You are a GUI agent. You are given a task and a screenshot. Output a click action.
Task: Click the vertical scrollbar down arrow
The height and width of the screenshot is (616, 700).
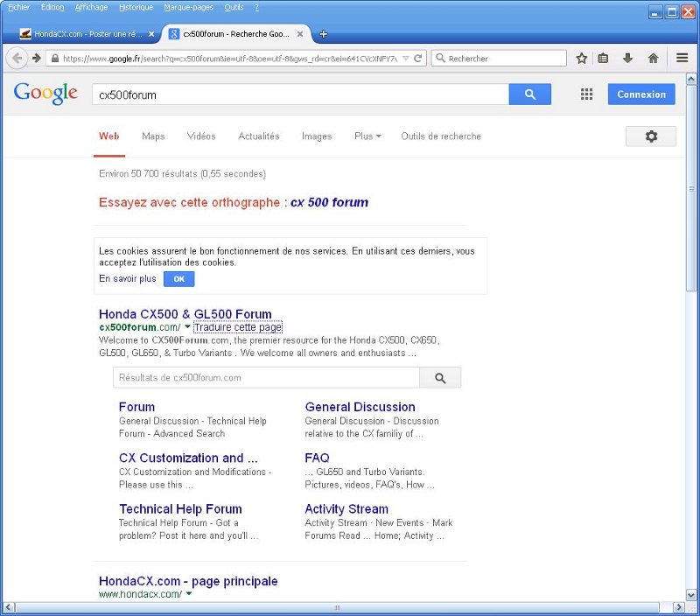tap(691, 595)
